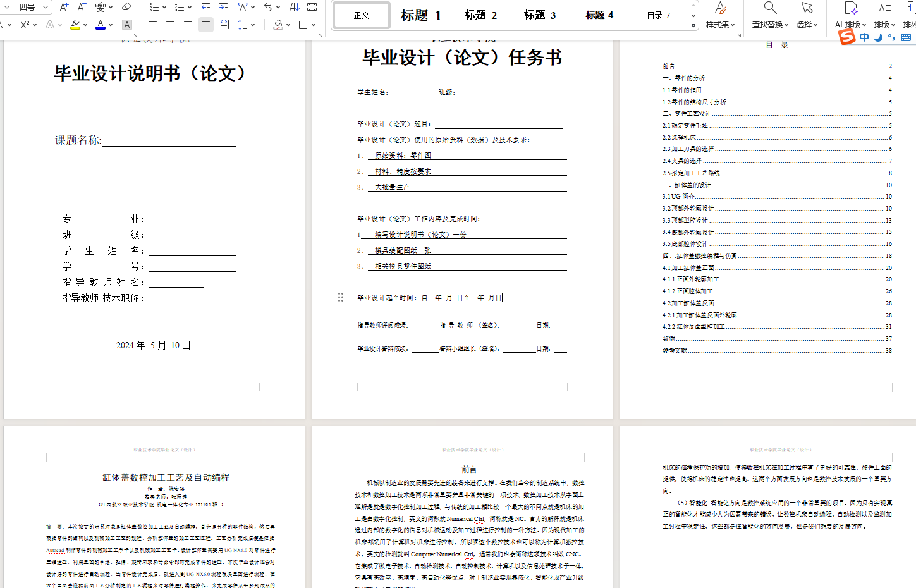Apply bullet list formatting
The width and height of the screenshot is (916, 588).
(154, 7)
